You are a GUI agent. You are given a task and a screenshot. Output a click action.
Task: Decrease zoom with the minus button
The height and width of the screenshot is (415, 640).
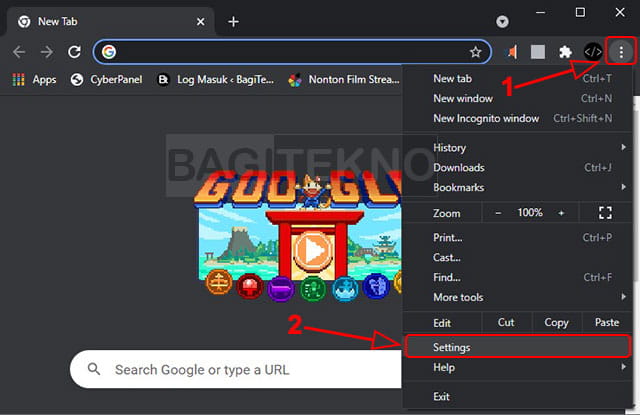click(498, 213)
